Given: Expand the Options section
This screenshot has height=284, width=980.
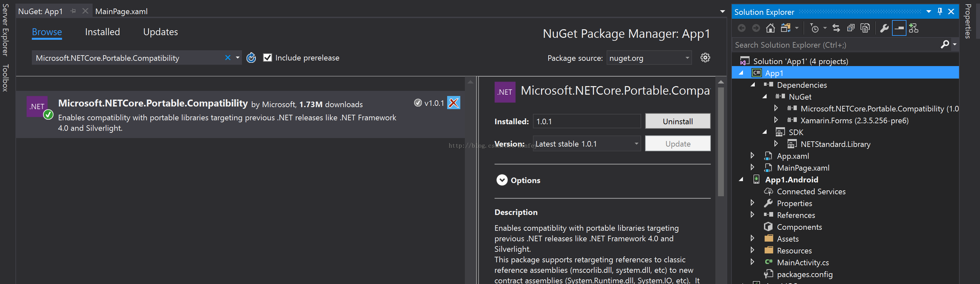Looking at the screenshot, I should (502, 180).
